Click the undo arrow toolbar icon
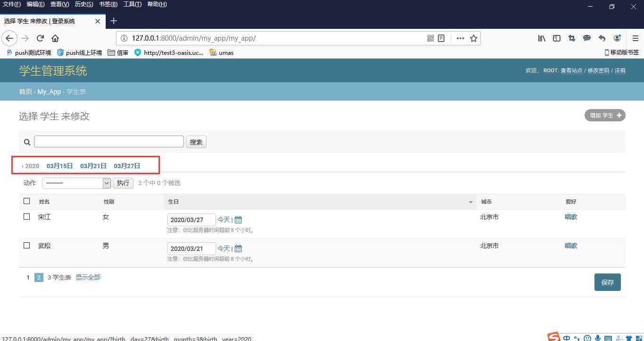The image size is (644, 341). click(x=602, y=38)
